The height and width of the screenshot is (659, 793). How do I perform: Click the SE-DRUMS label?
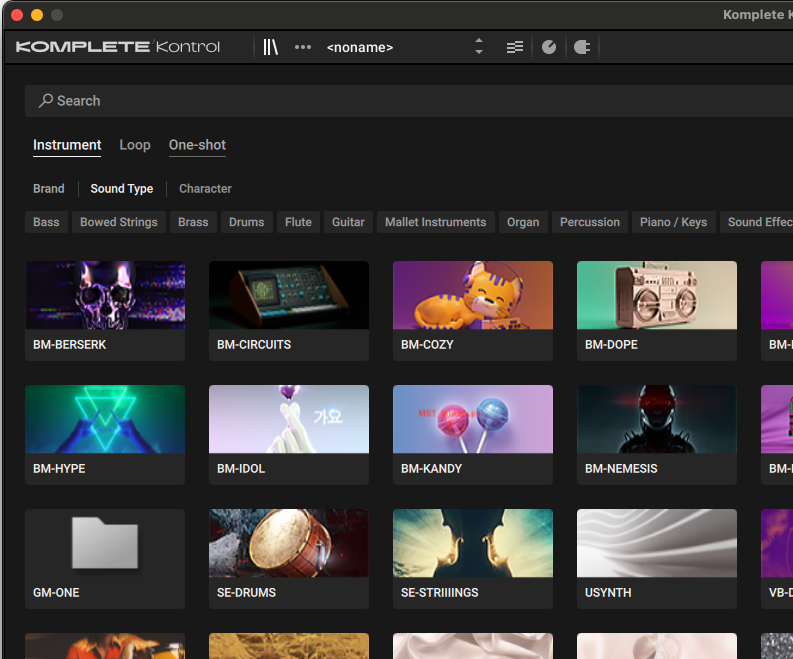(246, 593)
